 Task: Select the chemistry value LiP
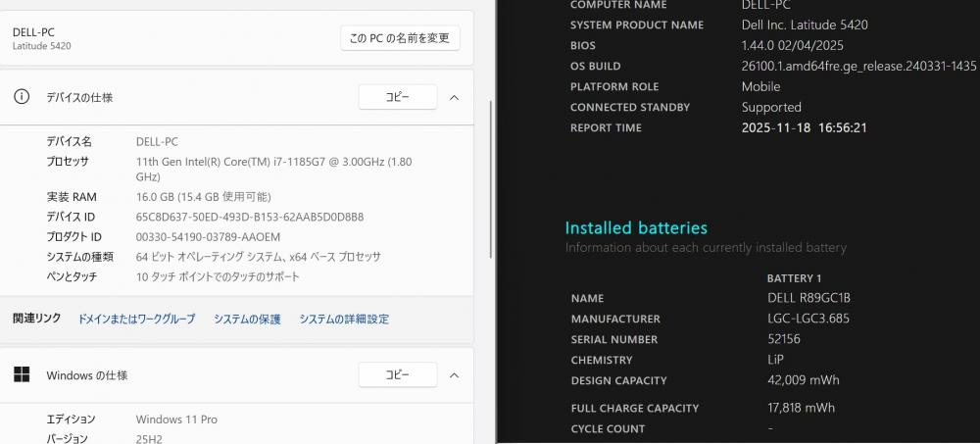775,360
